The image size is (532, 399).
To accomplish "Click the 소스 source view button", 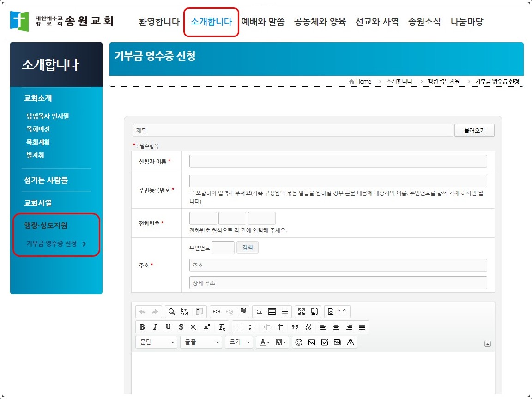I will coord(338,311).
